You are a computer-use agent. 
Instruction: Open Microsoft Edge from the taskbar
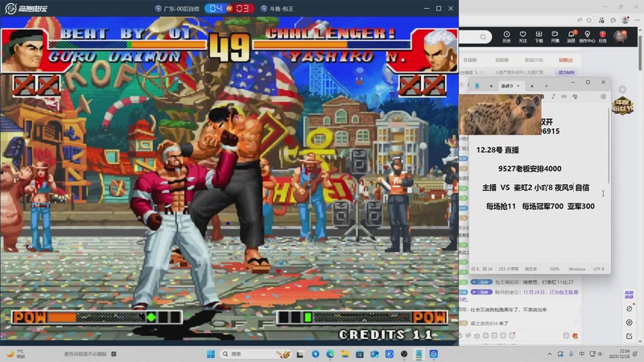pyautogui.click(x=330, y=354)
